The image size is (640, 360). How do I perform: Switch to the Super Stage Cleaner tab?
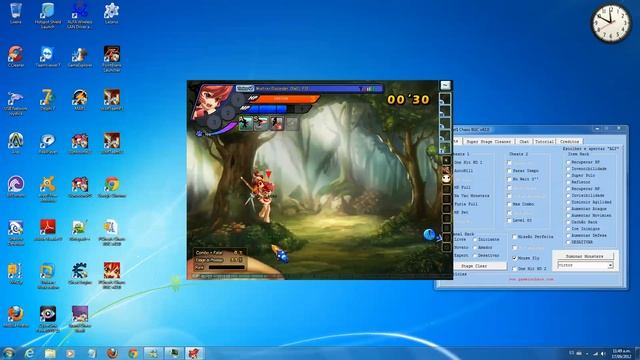click(488, 141)
